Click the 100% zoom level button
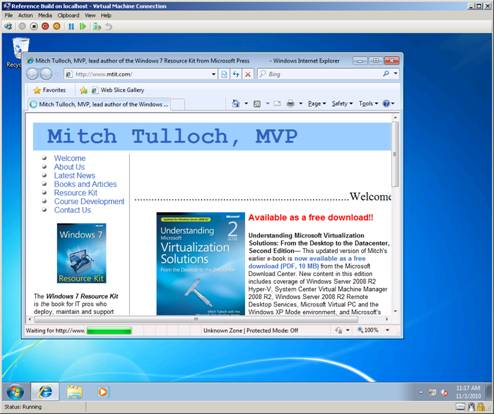Viewport: 494px width, 414px height. tap(368, 330)
